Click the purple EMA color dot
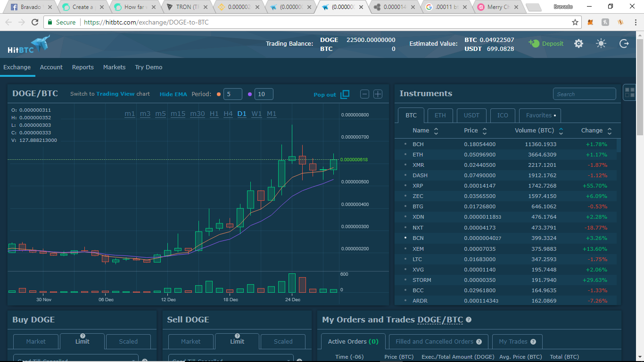 (250, 94)
